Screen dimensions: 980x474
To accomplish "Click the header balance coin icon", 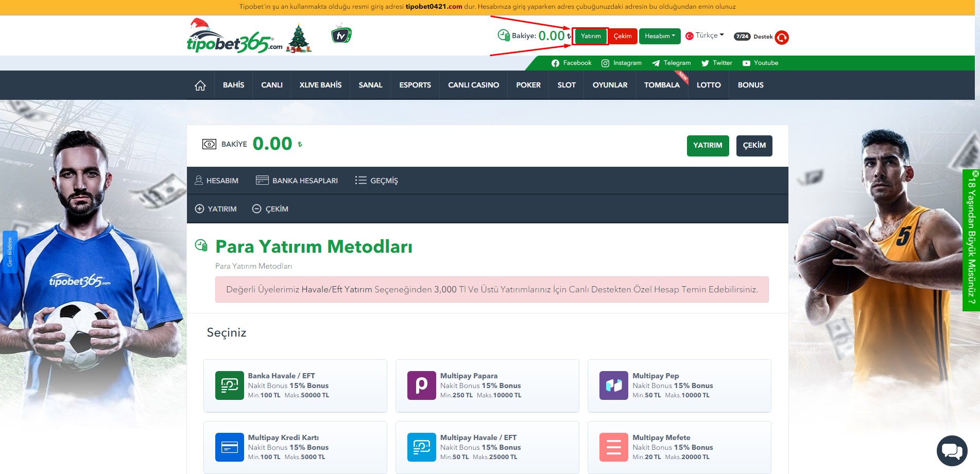I will (x=504, y=35).
